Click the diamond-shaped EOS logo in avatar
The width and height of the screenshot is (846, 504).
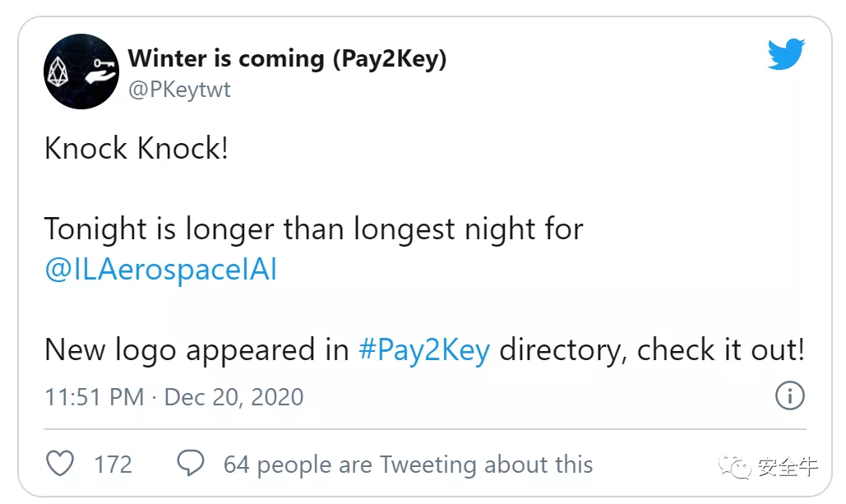click(58, 72)
